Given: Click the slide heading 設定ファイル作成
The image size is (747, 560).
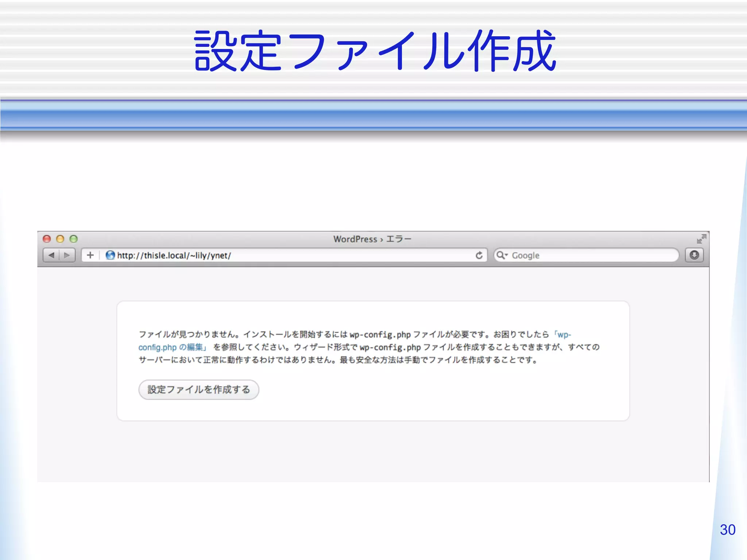Looking at the screenshot, I should pyautogui.click(x=375, y=51).
